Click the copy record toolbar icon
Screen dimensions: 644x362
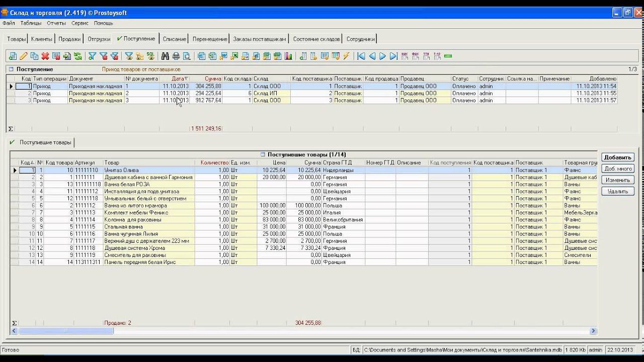pyautogui.click(x=34, y=56)
